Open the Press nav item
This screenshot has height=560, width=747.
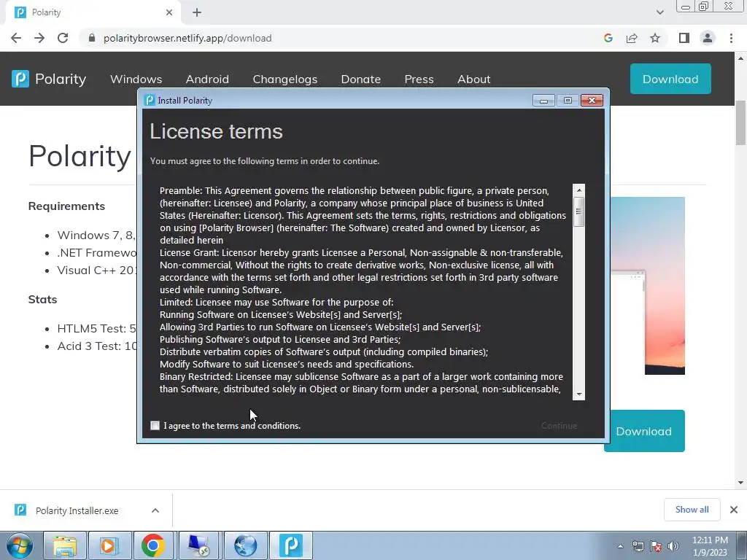click(419, 79)
